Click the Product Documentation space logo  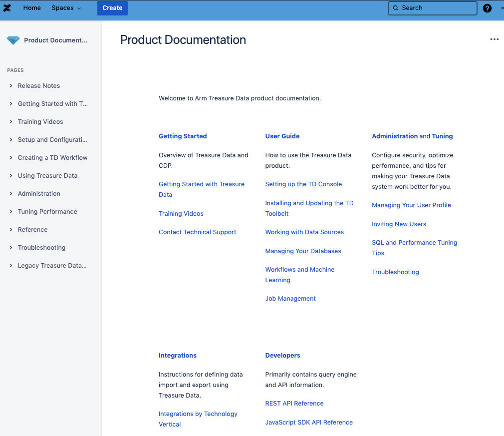click(12, 40)
